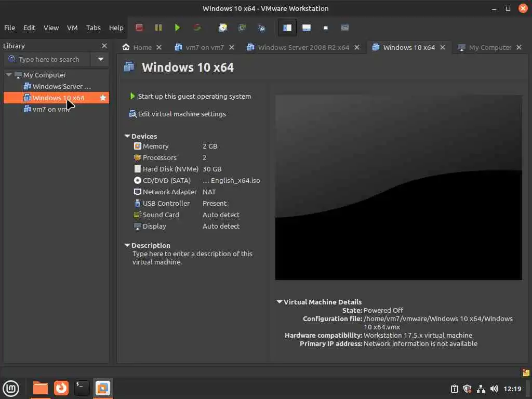The width and height of the screenshot is (532, 399).
Task: Click the full screen mode toolbar icon
Action: click(x=326, y=28)
